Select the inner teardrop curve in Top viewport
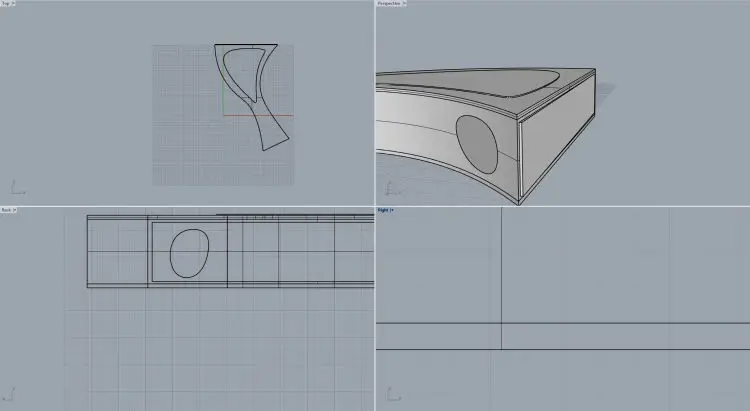This screenshot has width=750, height=411. pyautogui.click(x=245, y=74)
